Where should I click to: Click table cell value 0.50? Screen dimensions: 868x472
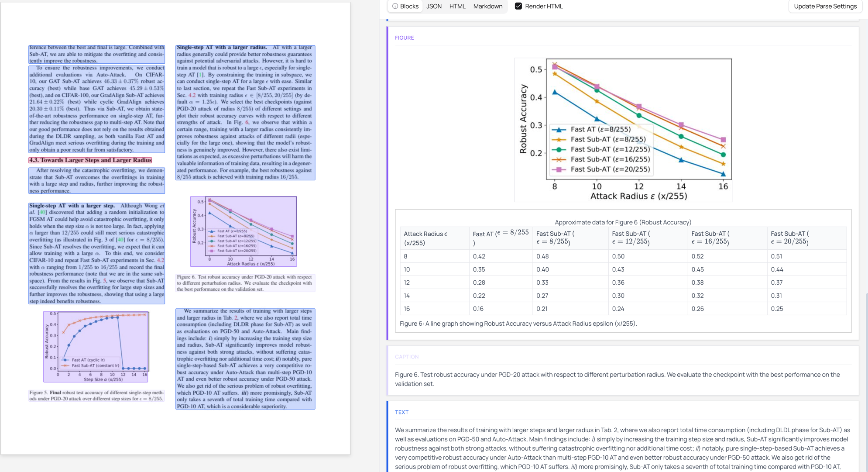click(x=618, y=256)
